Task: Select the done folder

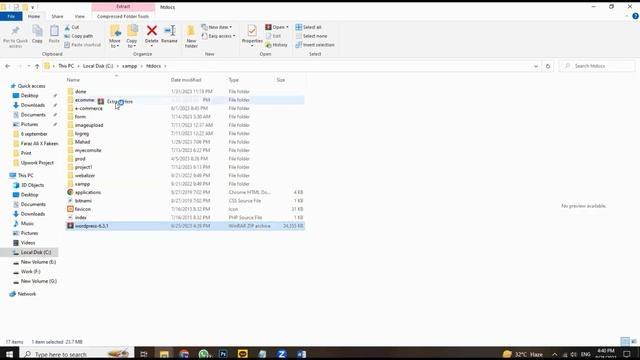Action: (x=80, y=91)
